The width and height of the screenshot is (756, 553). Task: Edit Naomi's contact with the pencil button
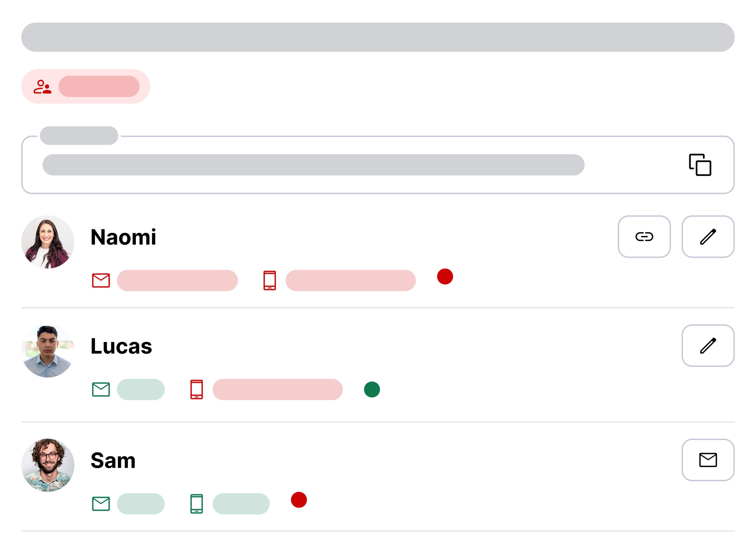(x=708, y=237)
